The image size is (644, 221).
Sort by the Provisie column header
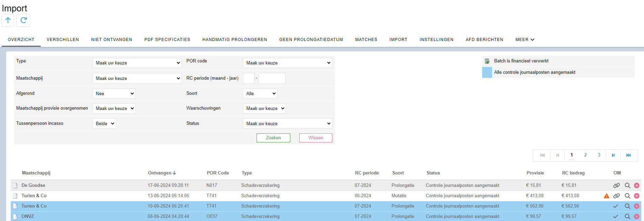pos(535,173)
